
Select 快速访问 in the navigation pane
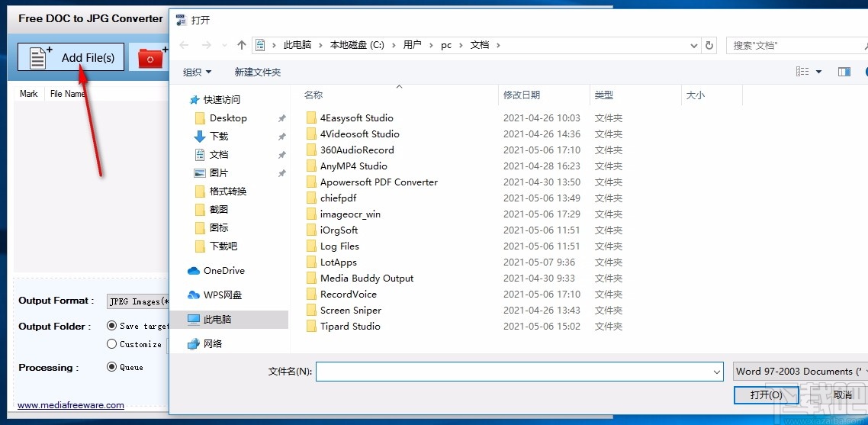[x=222, y=100]
